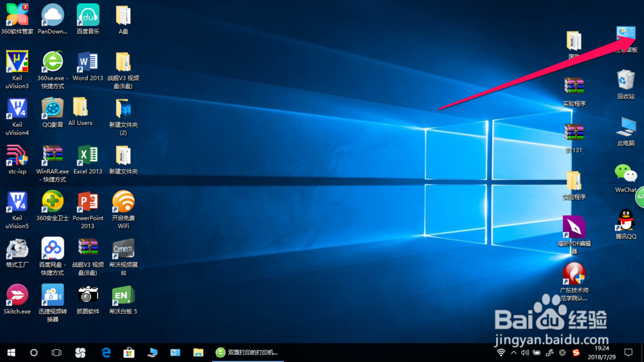Select the A盘 folder icon
This screenshot has width=644, height=362.
pos(123,15)
